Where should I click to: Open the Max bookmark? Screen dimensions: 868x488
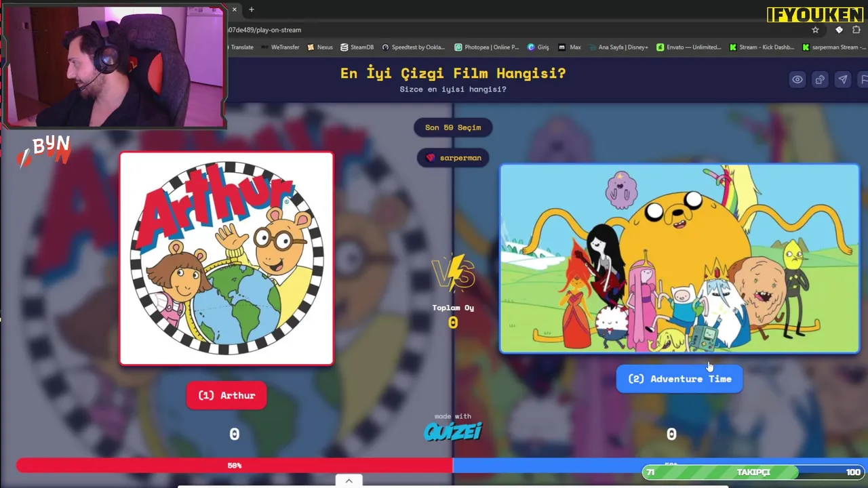click(570, 47)
